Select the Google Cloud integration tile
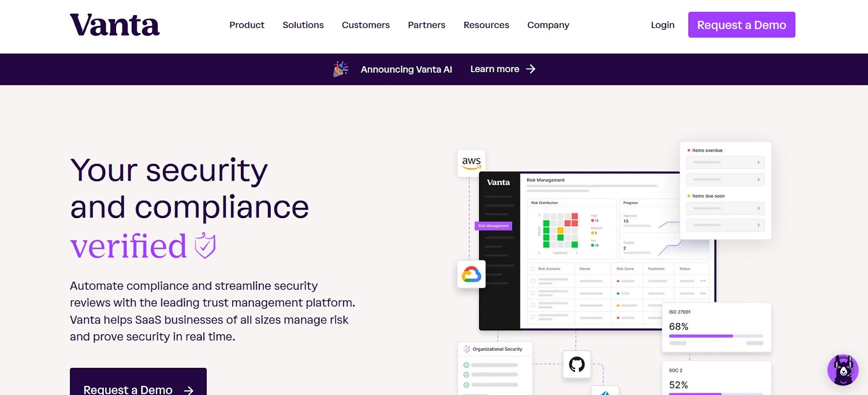The height and width of the screenshot is (395, 868). 471,275
